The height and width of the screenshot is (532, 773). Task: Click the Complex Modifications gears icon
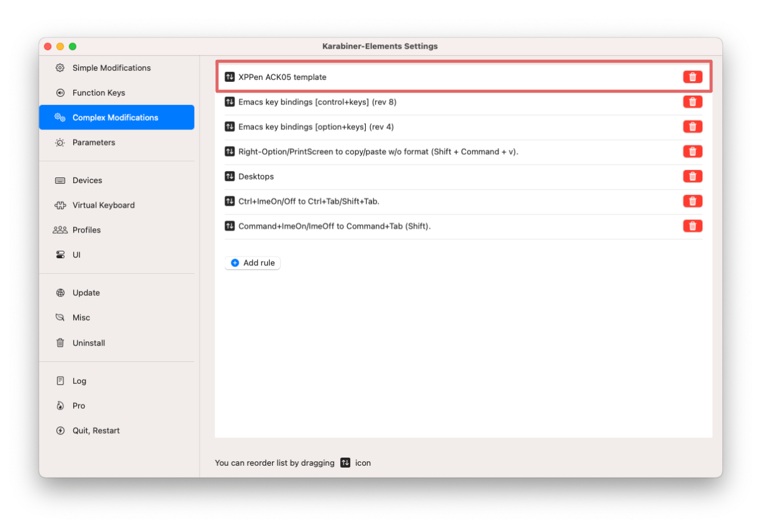[60, 118]
